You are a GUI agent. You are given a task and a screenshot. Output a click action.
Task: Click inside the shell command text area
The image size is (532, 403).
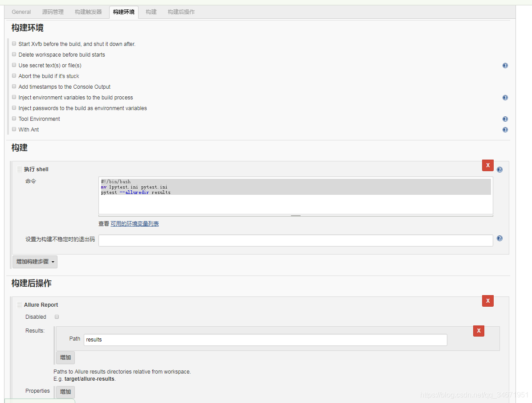295,196
